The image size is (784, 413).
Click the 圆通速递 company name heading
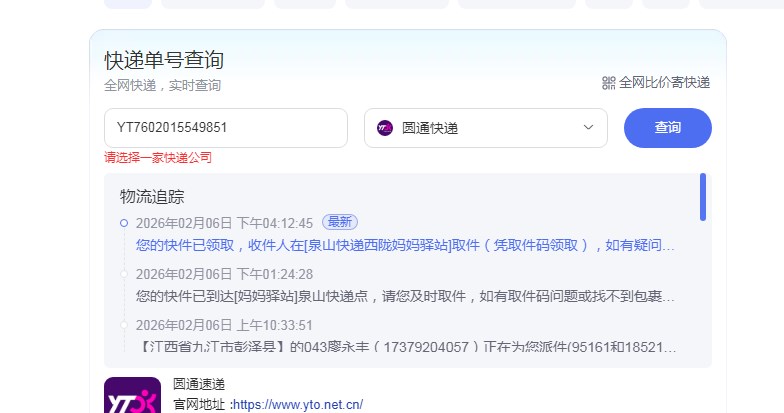(199, 385)
